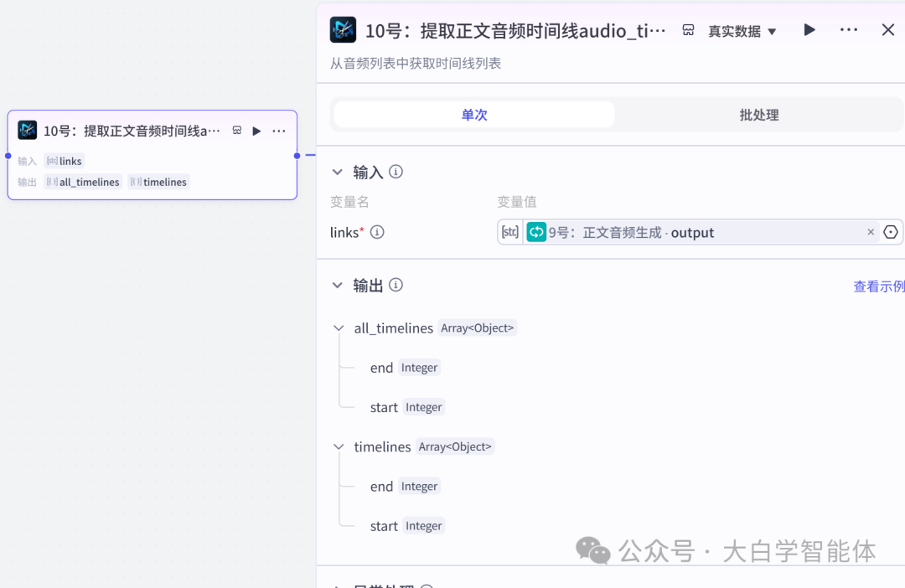The image size is (905, 588).
Task: Run the canvas node with its play icon
Action: [x=256, y=131]
